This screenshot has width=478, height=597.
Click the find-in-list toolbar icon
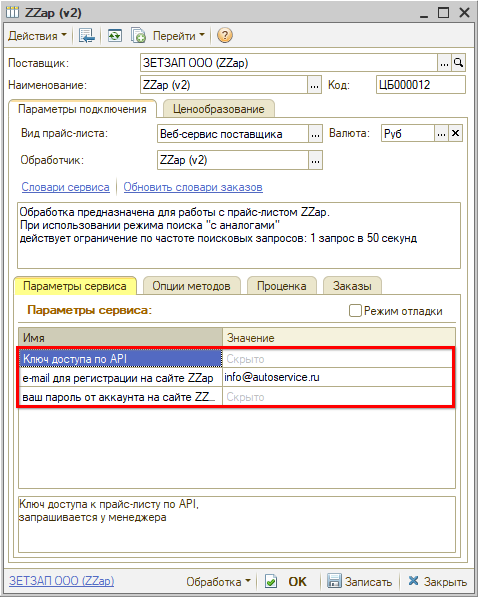86,36
